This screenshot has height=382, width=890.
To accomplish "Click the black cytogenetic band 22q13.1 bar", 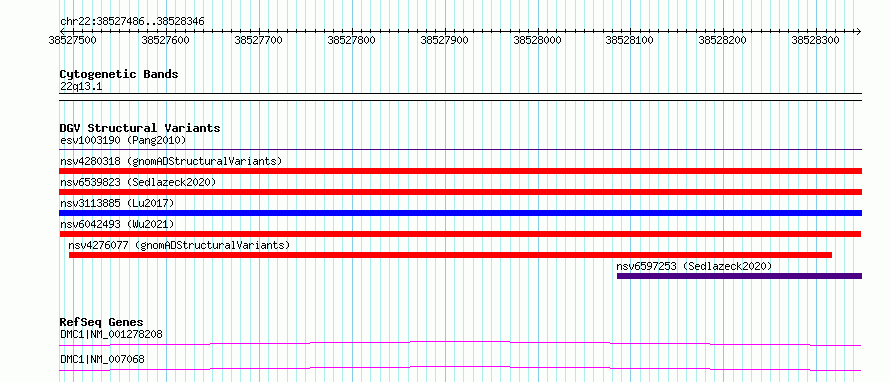I will pos(460,97).
